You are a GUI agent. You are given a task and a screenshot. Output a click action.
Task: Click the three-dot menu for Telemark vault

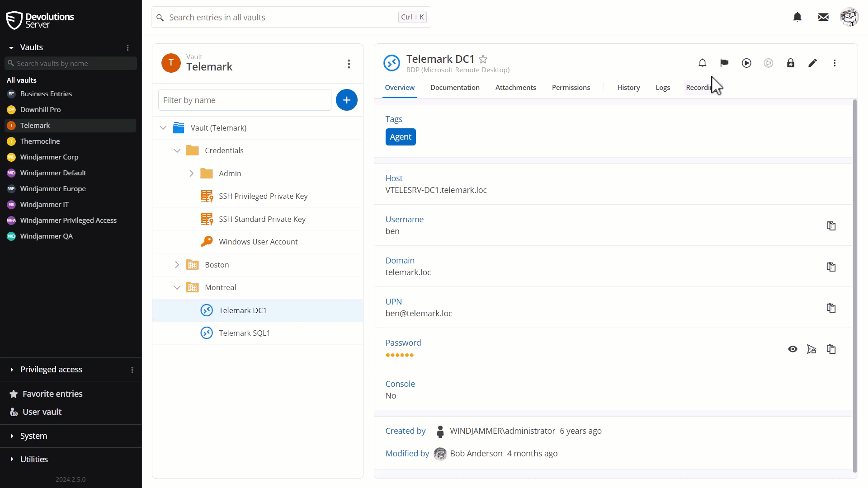click(349, 64)
